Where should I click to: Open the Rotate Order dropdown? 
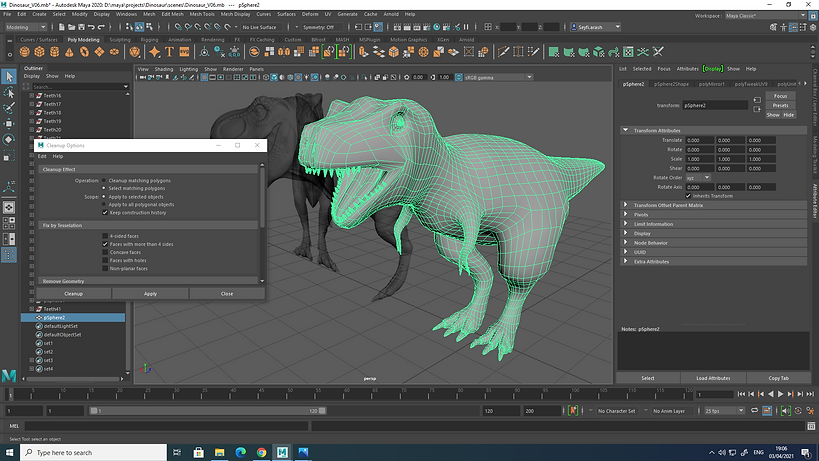(698, 178)
